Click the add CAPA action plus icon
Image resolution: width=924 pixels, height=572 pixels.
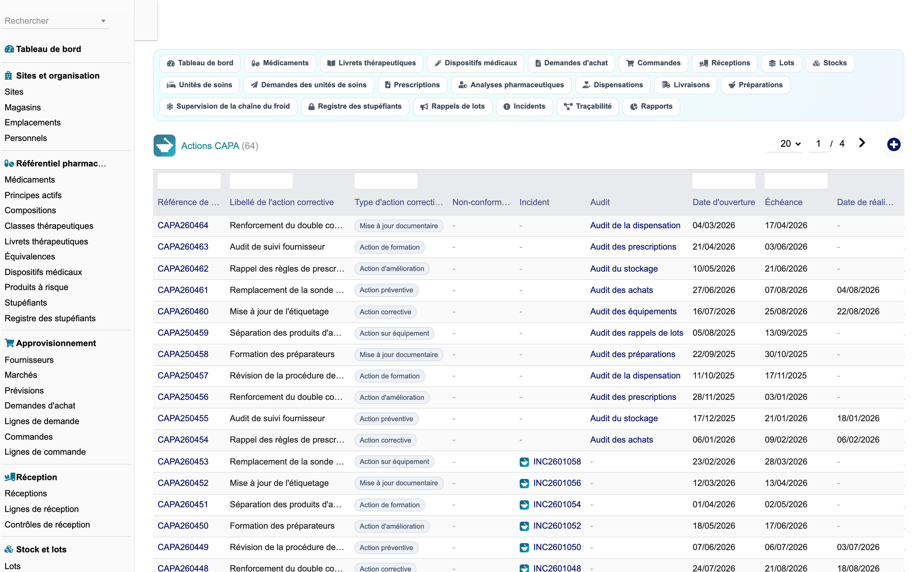[894, 144]
